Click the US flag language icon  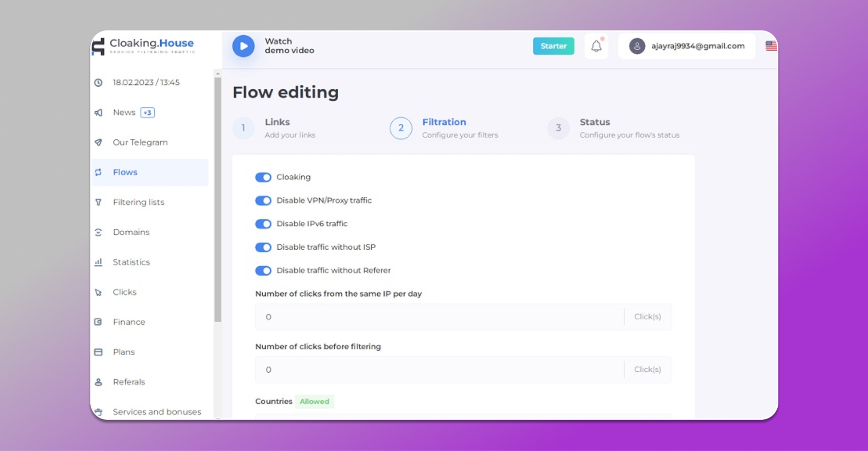tap(771, 46)
